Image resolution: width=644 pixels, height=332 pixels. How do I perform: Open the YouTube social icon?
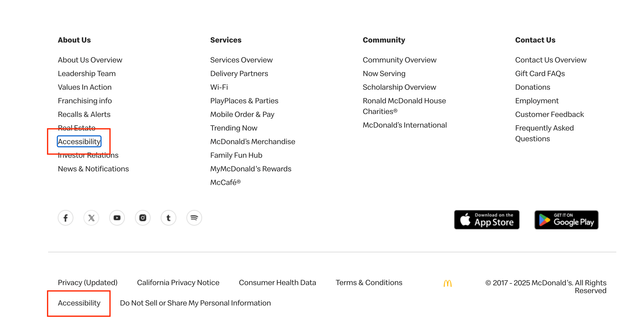click(x=117, y=218)
